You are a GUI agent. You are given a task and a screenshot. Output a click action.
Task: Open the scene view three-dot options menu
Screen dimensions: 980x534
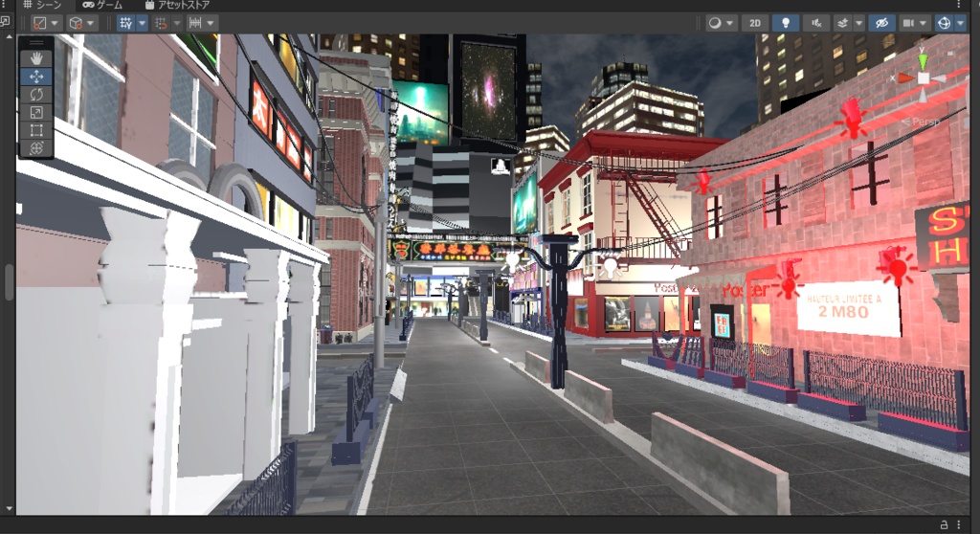coord(958,5)
